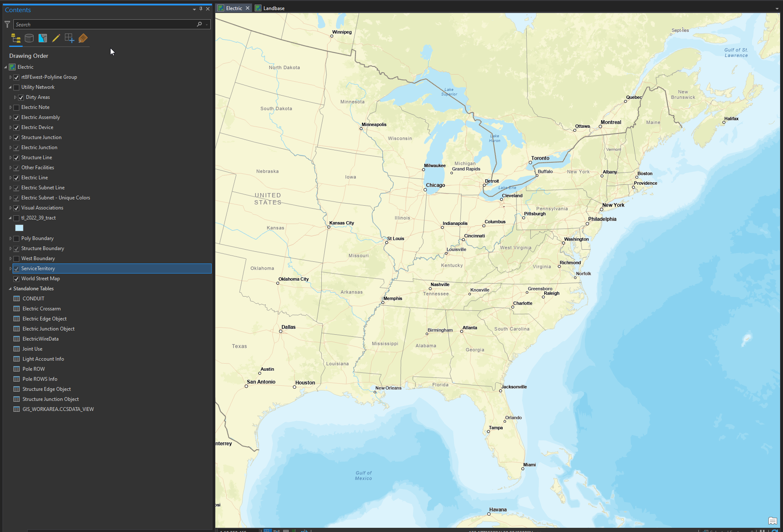
Task: Open the map grid icon in status bar
Action: pos(286,530)
